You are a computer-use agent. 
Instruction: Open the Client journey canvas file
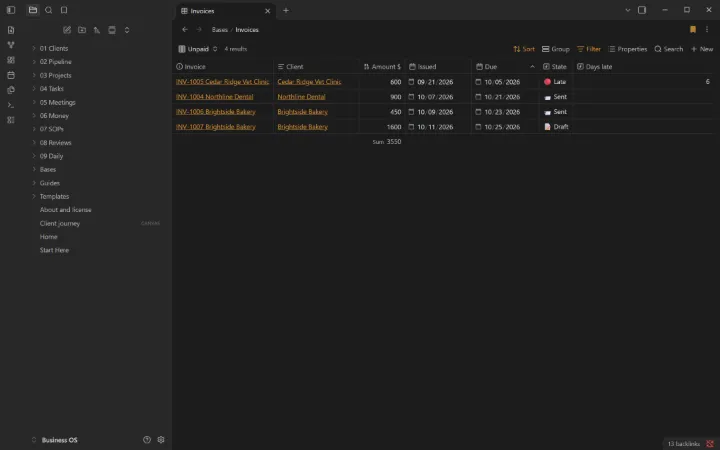tap(60, 223)
